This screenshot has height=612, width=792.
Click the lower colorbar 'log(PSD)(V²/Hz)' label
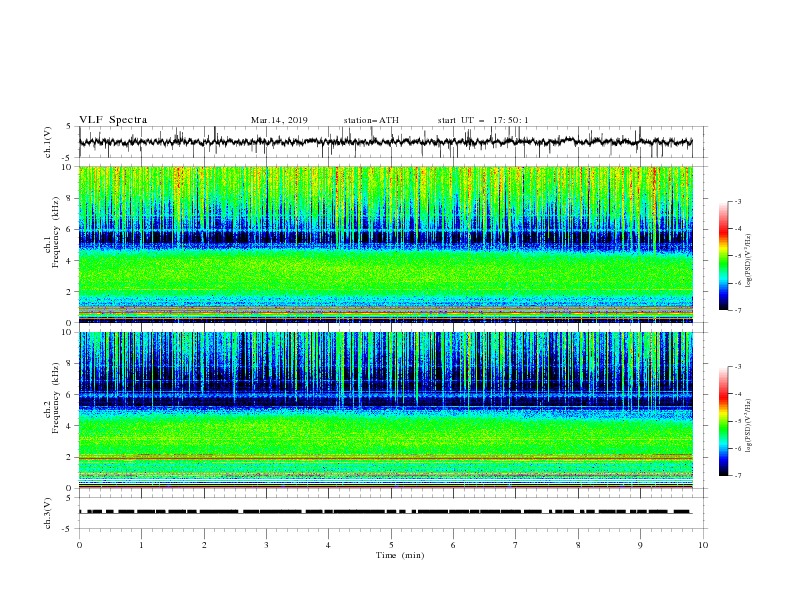coord(749,425)
